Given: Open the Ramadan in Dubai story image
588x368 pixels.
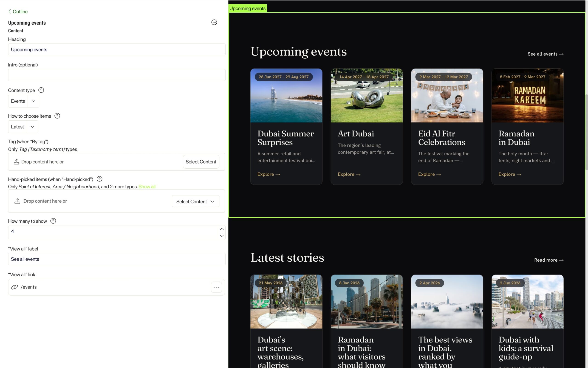Looking at the screenshot, I should click(367, 302).
